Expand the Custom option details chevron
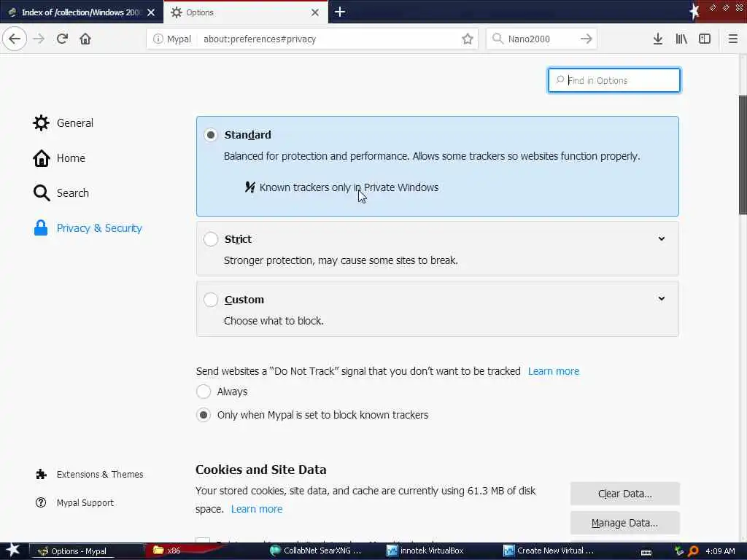 661,298
